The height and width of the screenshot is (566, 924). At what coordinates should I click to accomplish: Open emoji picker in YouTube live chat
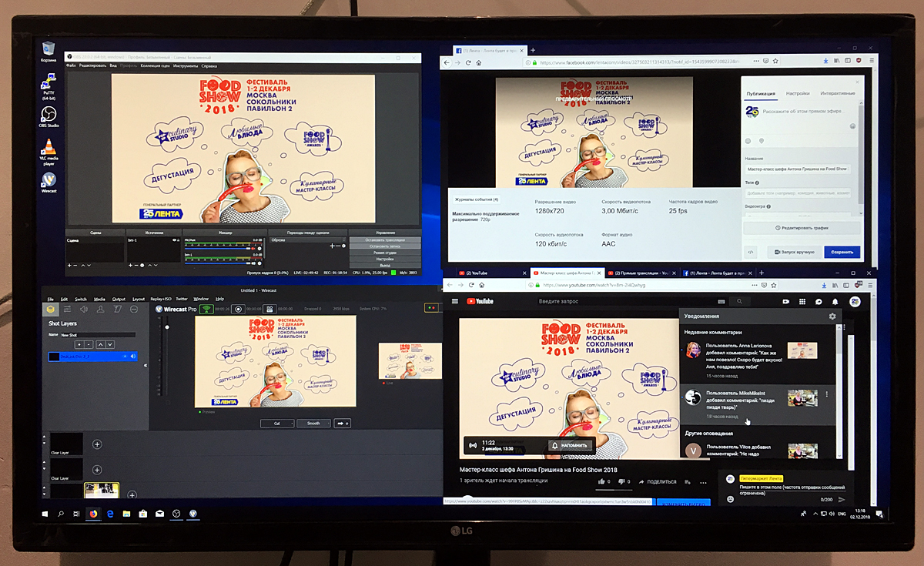pos(730,499)
